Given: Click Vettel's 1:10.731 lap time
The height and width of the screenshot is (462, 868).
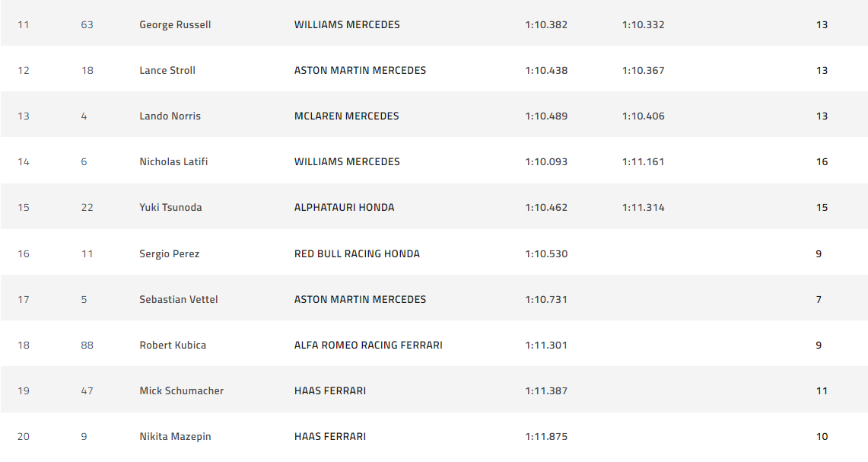Looking at the screenshot, I should pyautogui.click(x=546, y=299).
